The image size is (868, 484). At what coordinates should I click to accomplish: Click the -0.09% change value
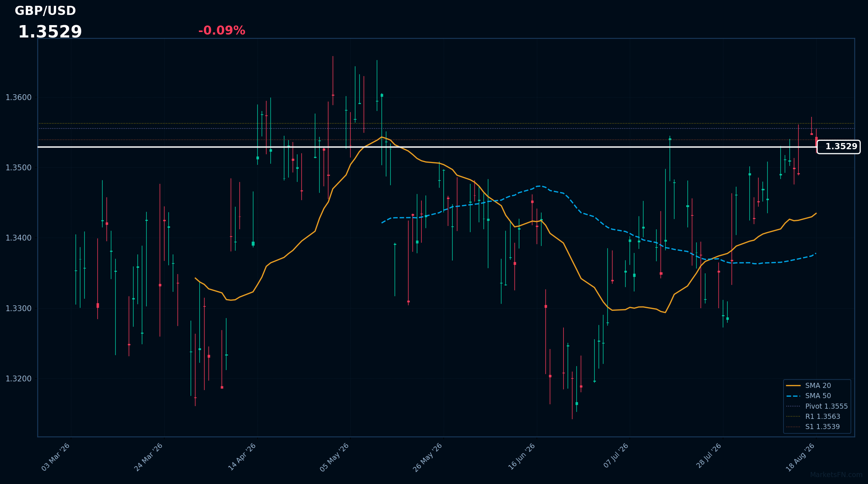(221, 31)
